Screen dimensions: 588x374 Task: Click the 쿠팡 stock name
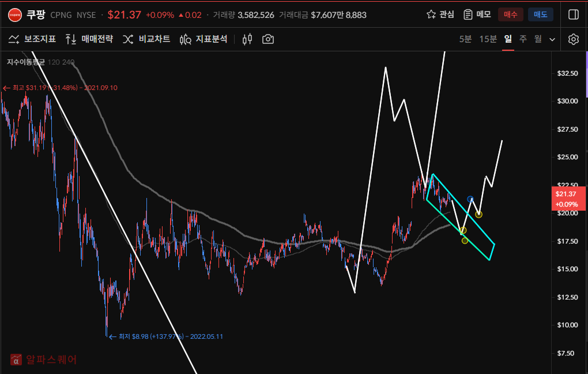pyautogui.click(x=36, y=14)
